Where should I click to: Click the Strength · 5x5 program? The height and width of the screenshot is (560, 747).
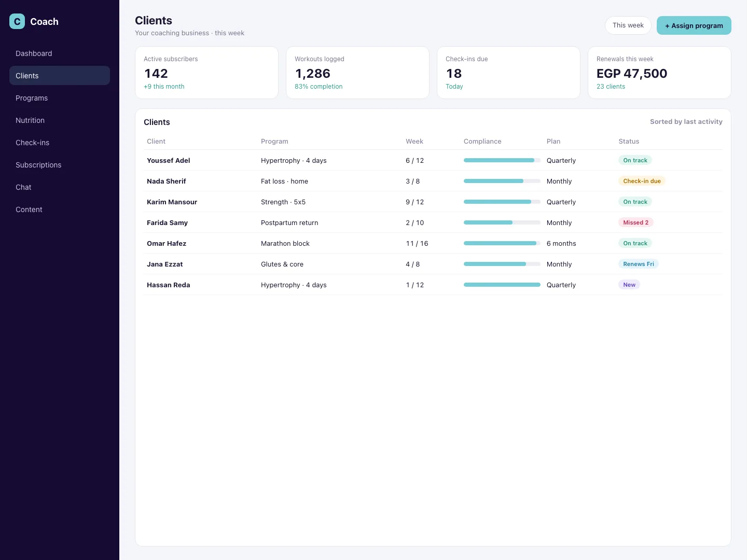[x=283, y=202]
